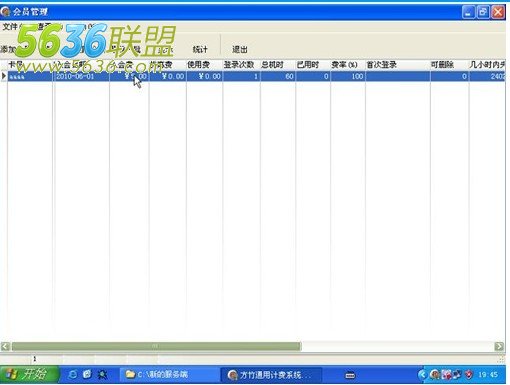The width and height of the screenshot is (510, 385).
Task: Click the 退出 toolbar button
Action: [x=240, y=50]
